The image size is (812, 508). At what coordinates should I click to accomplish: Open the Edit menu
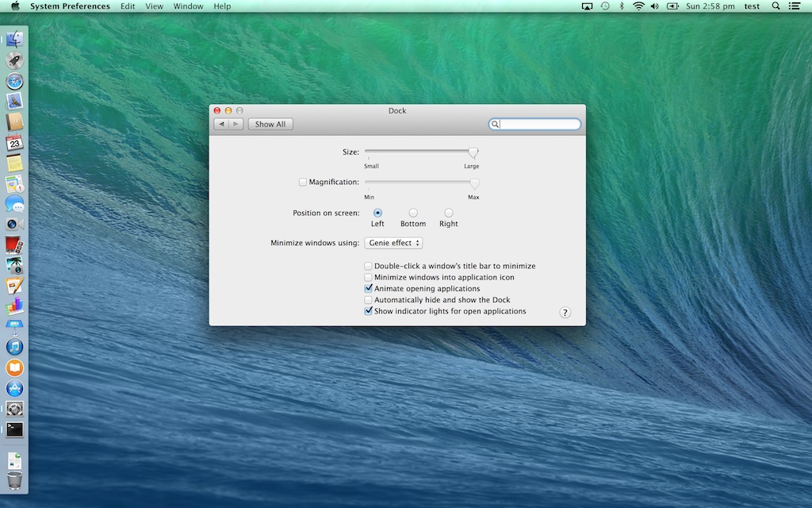(128, 6)
